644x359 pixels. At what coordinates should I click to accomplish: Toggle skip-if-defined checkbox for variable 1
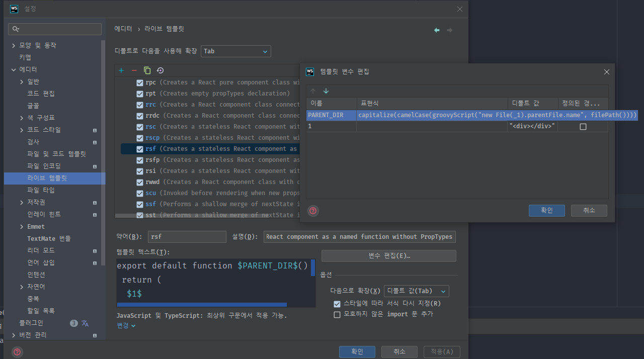(x=583, y=127)
